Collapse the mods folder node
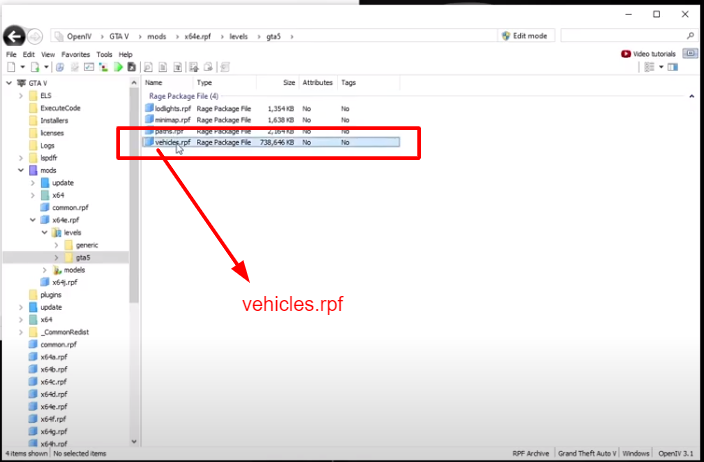704x462 pixels. tap(21, 170)
